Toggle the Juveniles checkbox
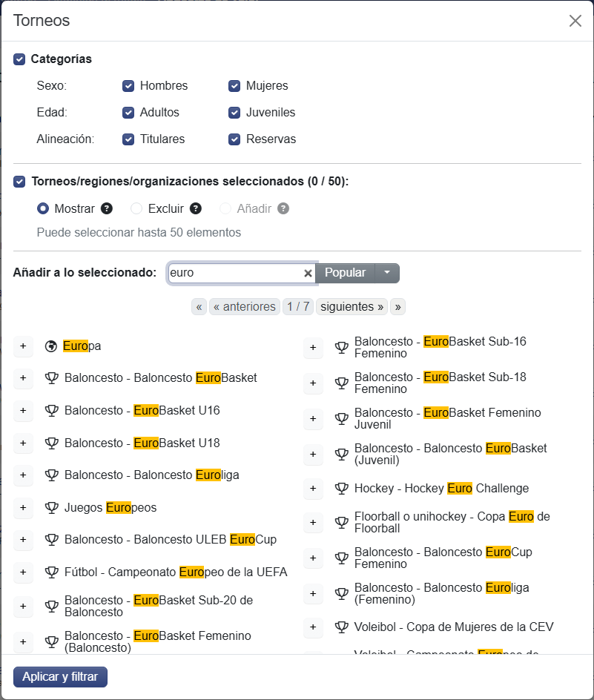Image resolution: width=594 pixels, height=700 pixels. (234, 113)
